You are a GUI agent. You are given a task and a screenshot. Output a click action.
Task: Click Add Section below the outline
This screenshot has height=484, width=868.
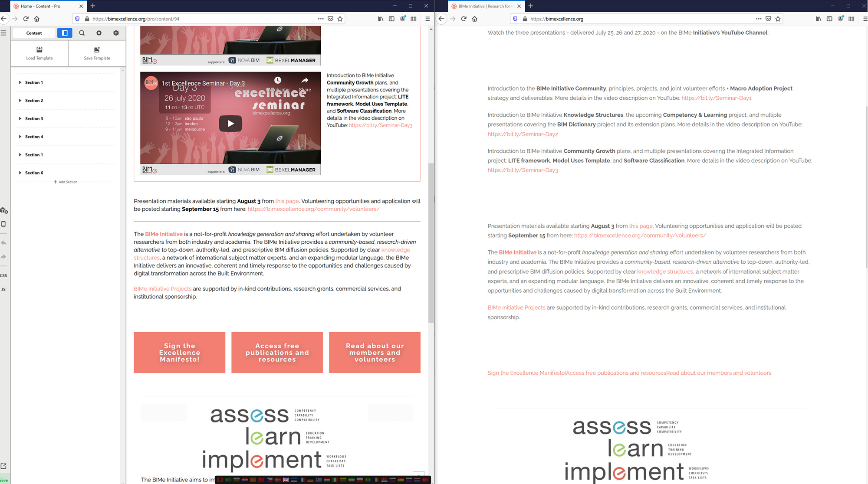[66, 182]
